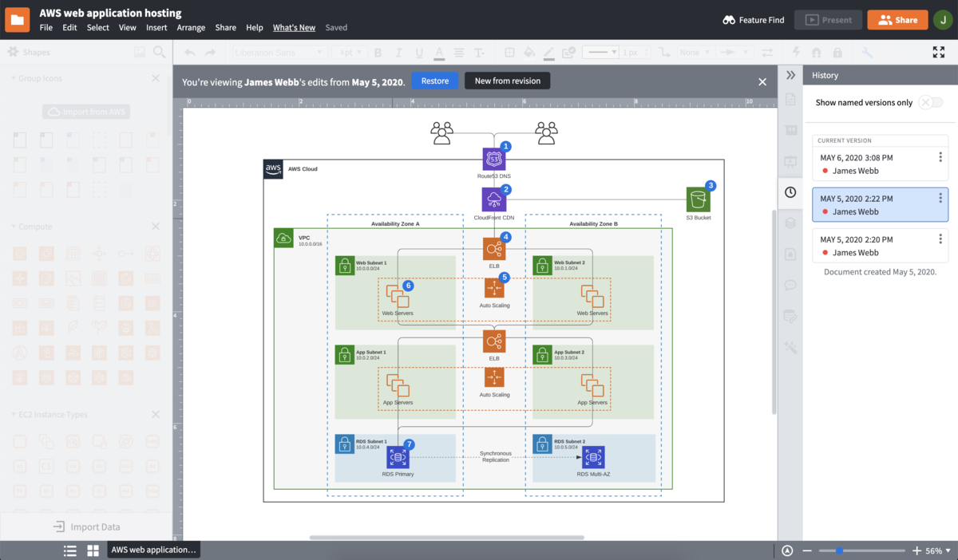Toggle italic text formatting
Viewport: 958px width, 560px height.
coord(398,53)
